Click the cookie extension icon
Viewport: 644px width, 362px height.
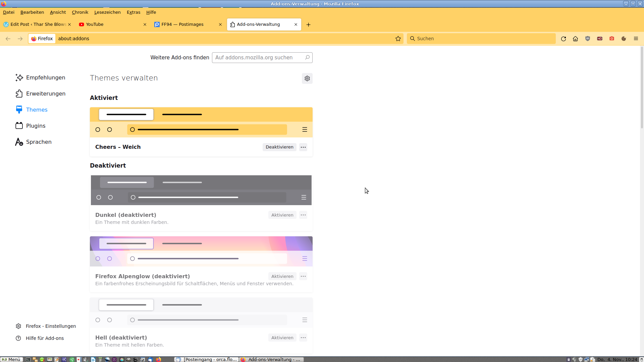point(624,39)
